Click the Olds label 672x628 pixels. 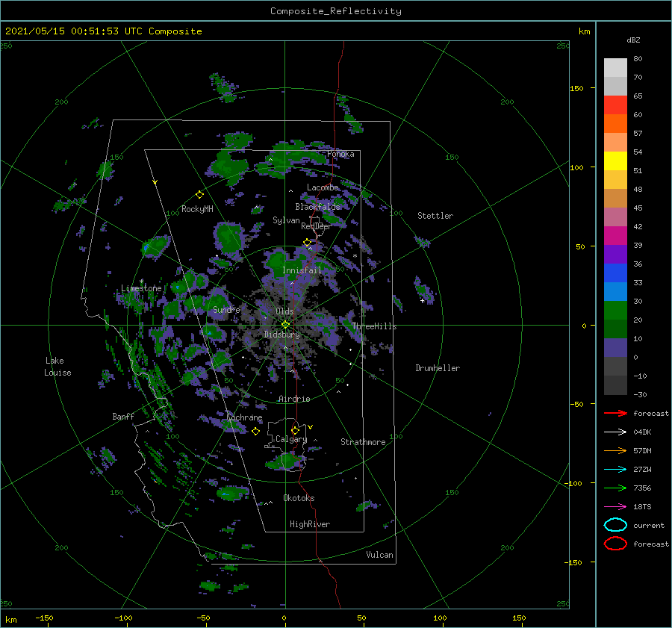284,311
